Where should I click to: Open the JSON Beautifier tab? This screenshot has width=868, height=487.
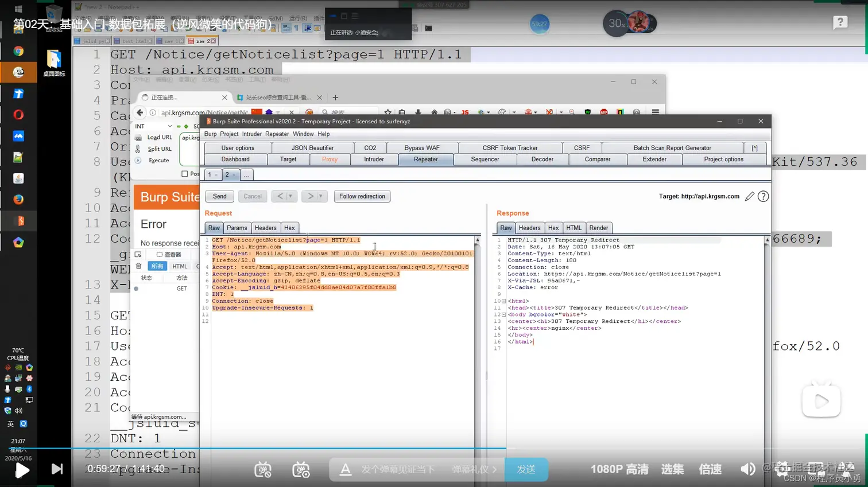pyautogui.click(x=312, y=148)
